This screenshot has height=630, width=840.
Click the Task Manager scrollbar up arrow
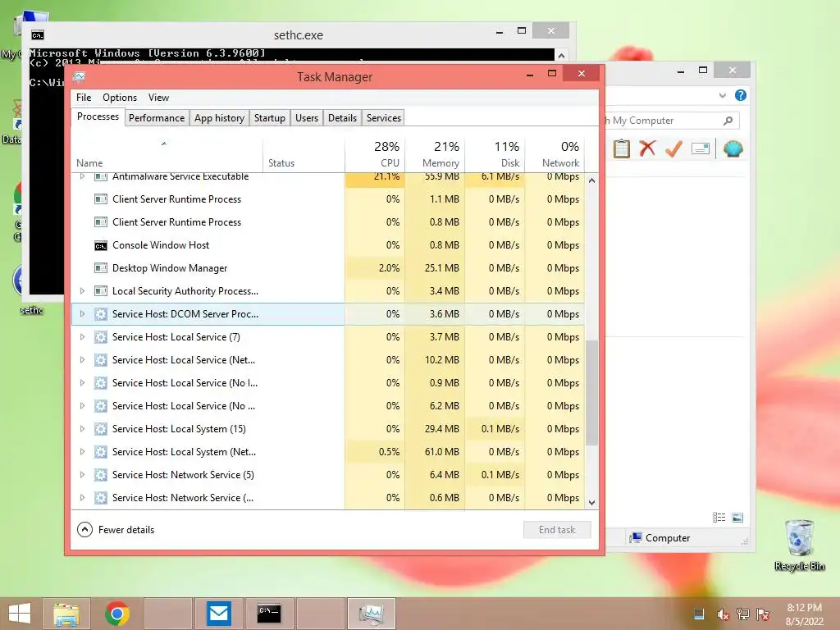tap(591, 180)
